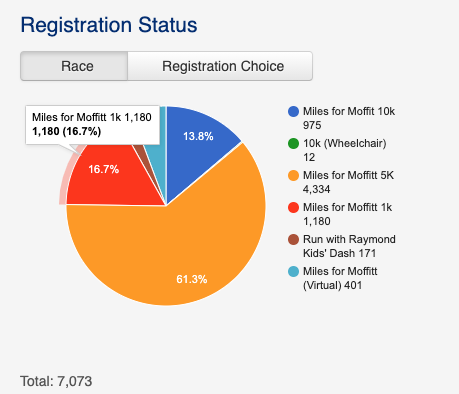Click the brown Run with Raymond legend dot
The image size is (459, 394).
[293, 239]
